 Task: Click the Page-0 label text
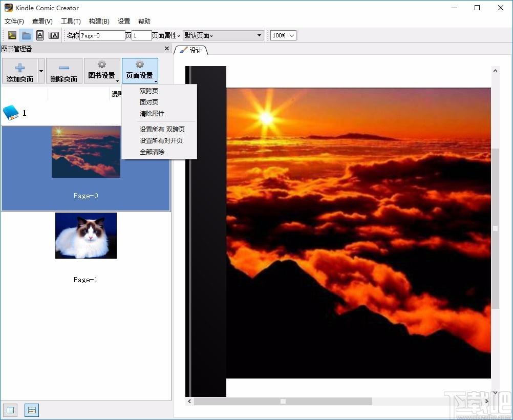point(85,196)
